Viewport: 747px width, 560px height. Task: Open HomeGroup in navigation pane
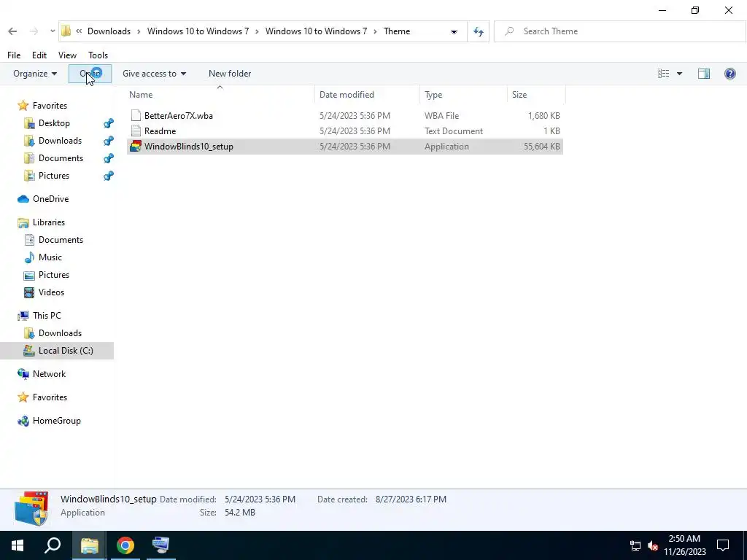click(x=56, y=421)
